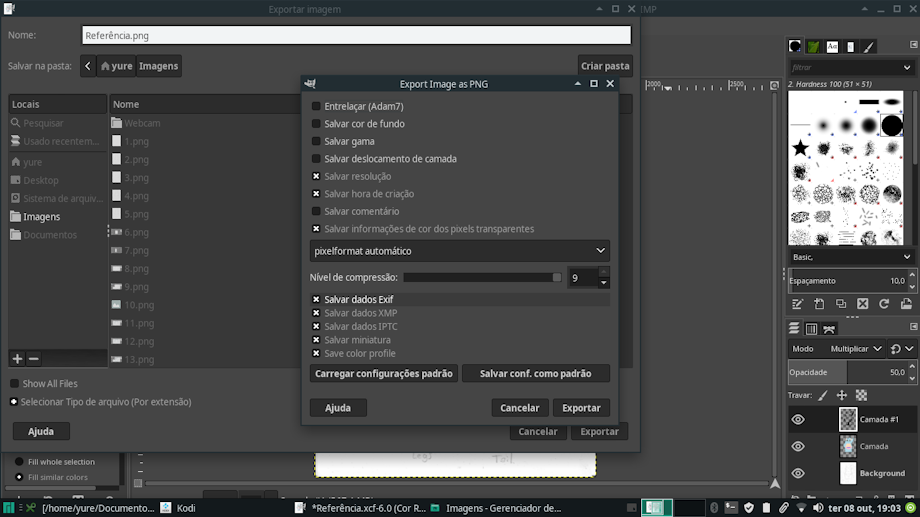
Task: Switch to the Paths tab icon
Action: tap(829, 329)
